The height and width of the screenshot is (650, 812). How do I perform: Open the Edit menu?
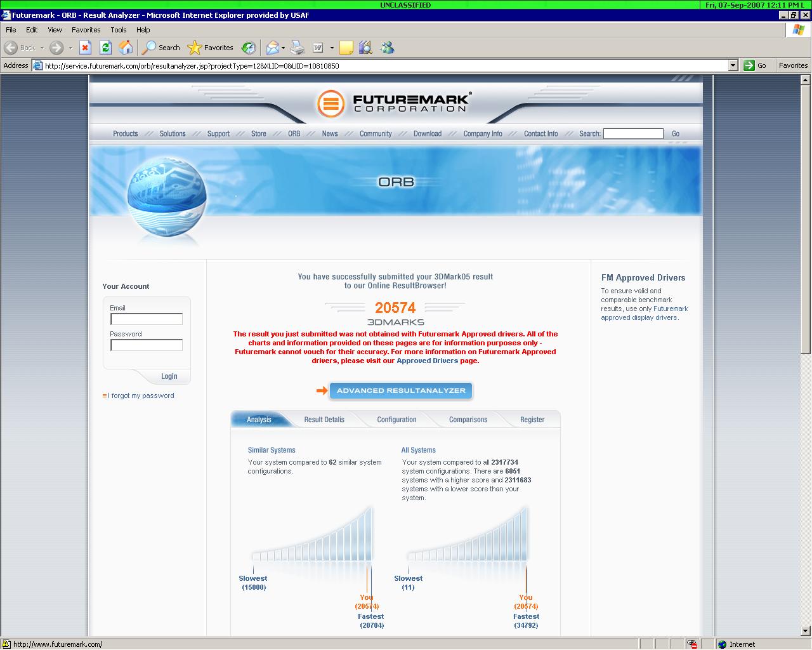pos(32,30)
